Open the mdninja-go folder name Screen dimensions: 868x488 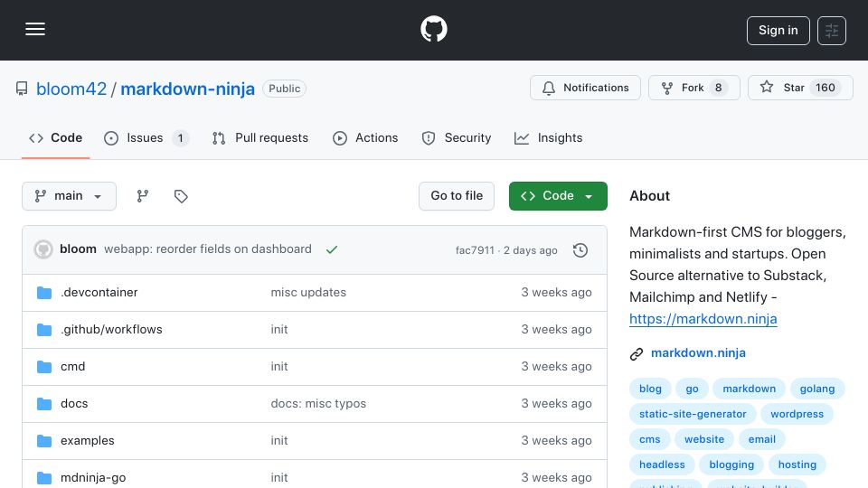pyautogui.click(x=93, y=477)
